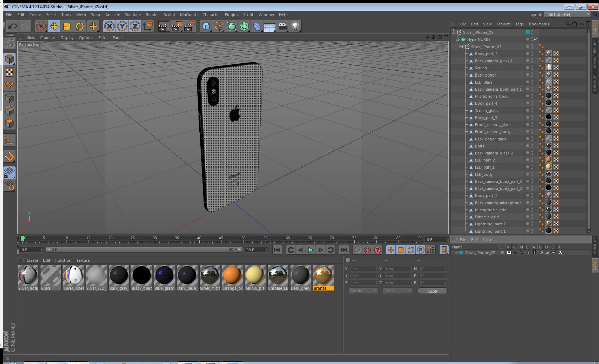This screenshot has width=599, height=364.
Task: Open the Layout Startup dropdown
Action: point(567,14)
